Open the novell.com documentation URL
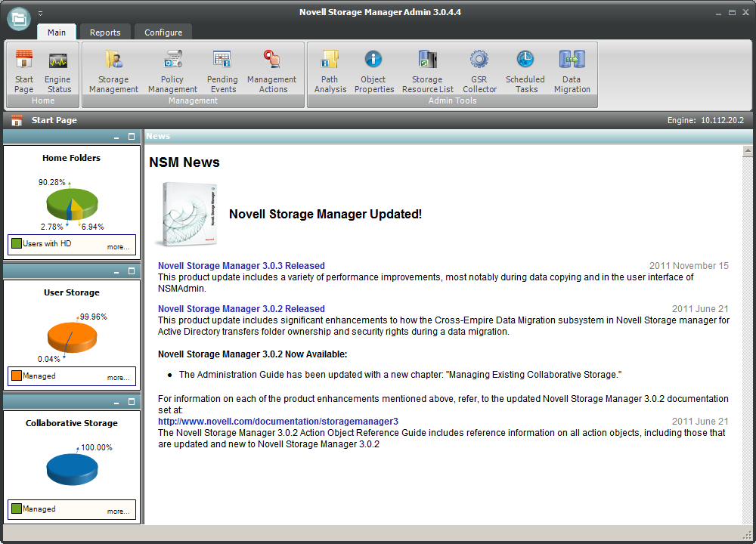The width and height of the screenshot is (756, 544). (278, 421)
